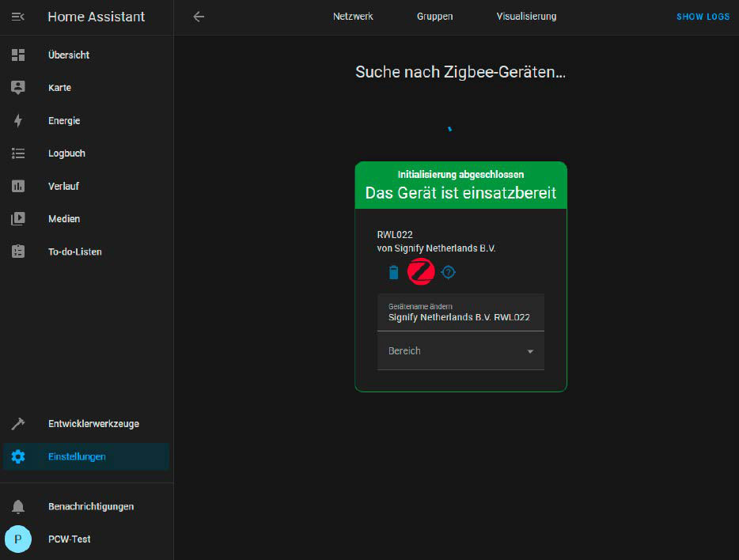Switch to the Visualisierung tab
The width and height of the screenshot is (739, 560).
point(526,16)
